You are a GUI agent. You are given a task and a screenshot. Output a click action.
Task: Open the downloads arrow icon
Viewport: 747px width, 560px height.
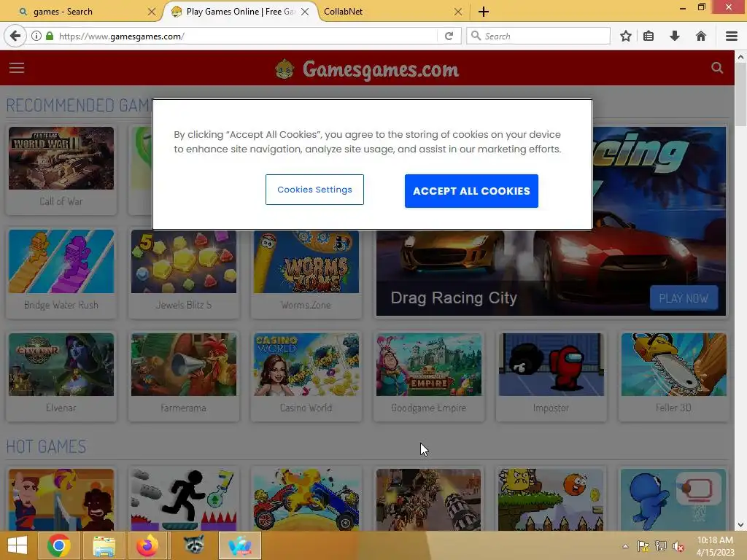click(675, 36)
